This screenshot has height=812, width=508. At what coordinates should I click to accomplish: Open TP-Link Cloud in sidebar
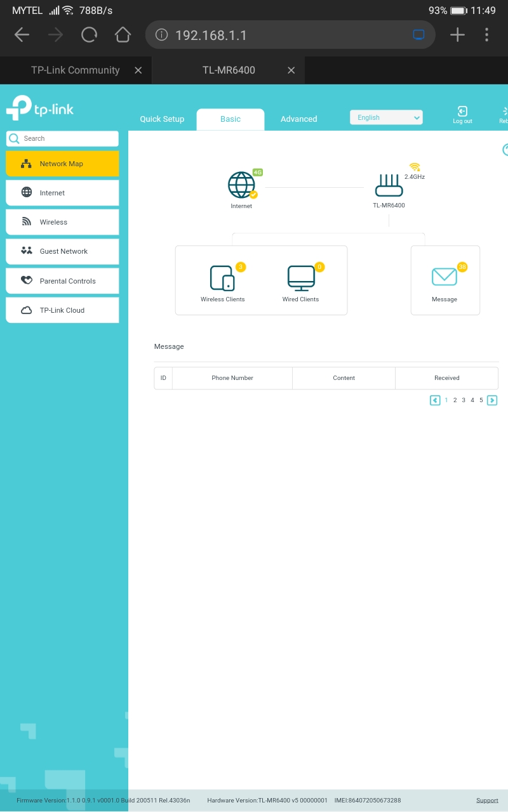[62, 310]
